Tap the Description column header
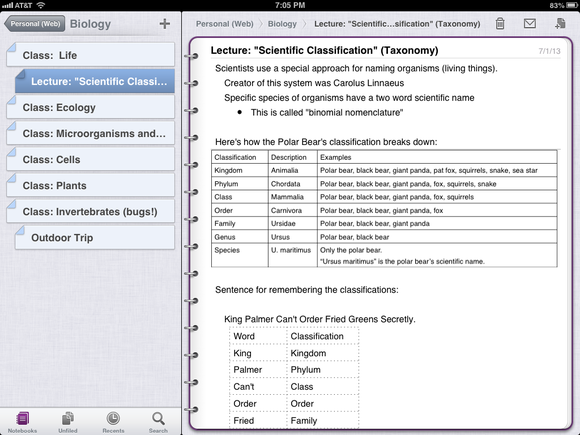Viewport: 580px width, 435px height. point(293,157)
